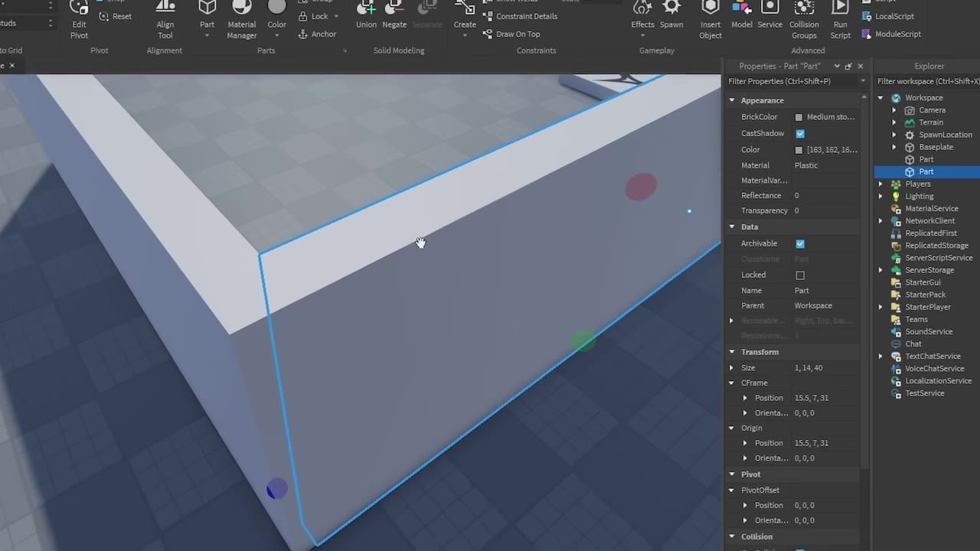
Task: Toggle the Anchor tool
Action: coord(317,34)
